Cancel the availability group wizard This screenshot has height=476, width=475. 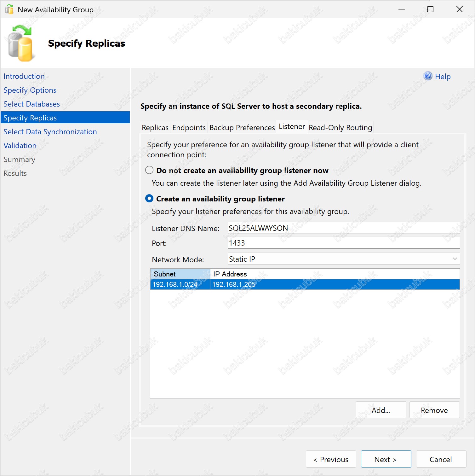pos(441,459)
